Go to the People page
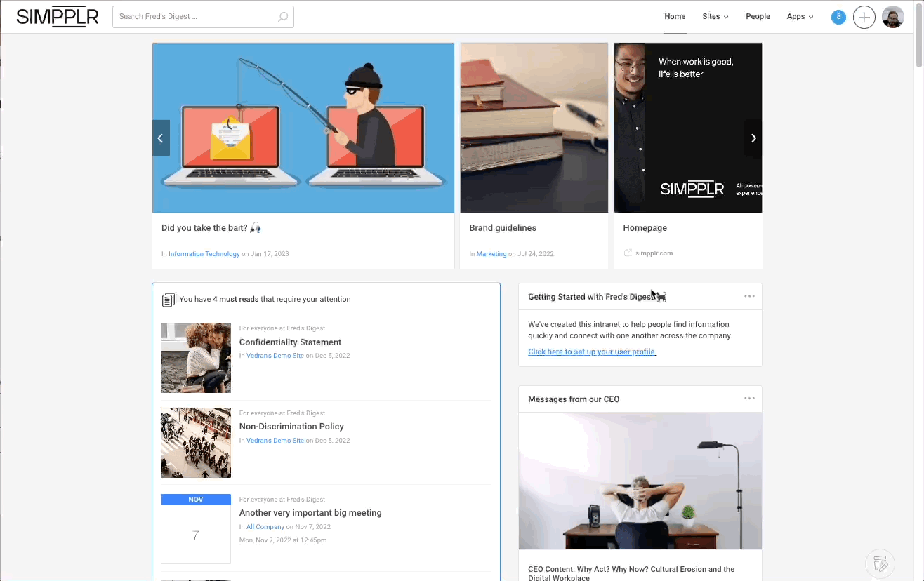This screenshot has height=581, width=924. click(758, 17)
